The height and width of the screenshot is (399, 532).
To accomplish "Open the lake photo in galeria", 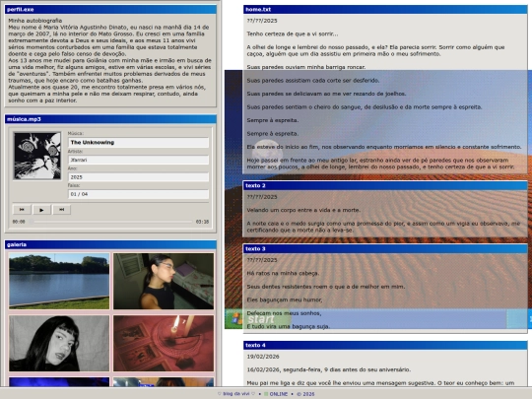I will (59, 281).
